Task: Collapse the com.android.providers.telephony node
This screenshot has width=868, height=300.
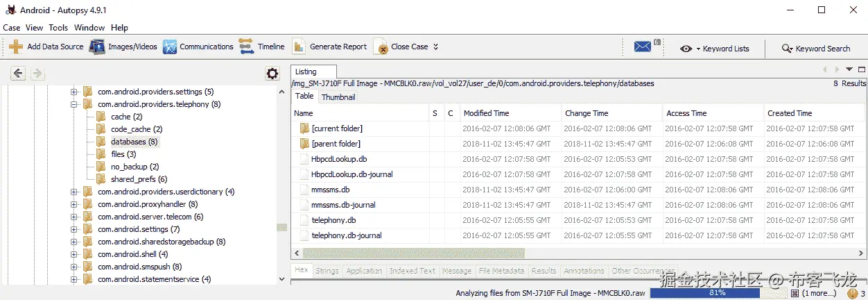Action: coord(74,104)
